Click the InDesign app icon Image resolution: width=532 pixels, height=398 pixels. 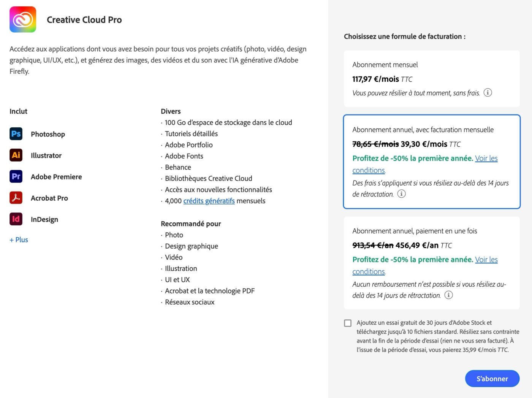point(16,219)
